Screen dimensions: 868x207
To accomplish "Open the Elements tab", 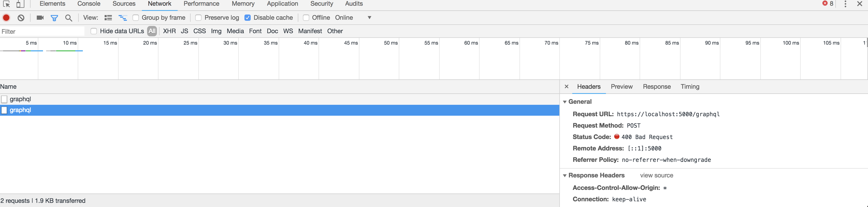I will pyautogui.click(x=53, y=4).
